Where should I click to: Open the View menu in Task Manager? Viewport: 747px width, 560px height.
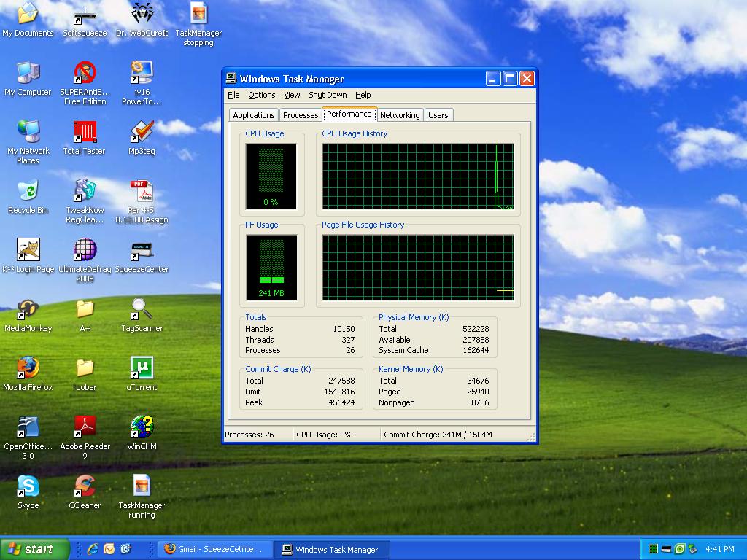pyautogui.click(x=292, y=95)
